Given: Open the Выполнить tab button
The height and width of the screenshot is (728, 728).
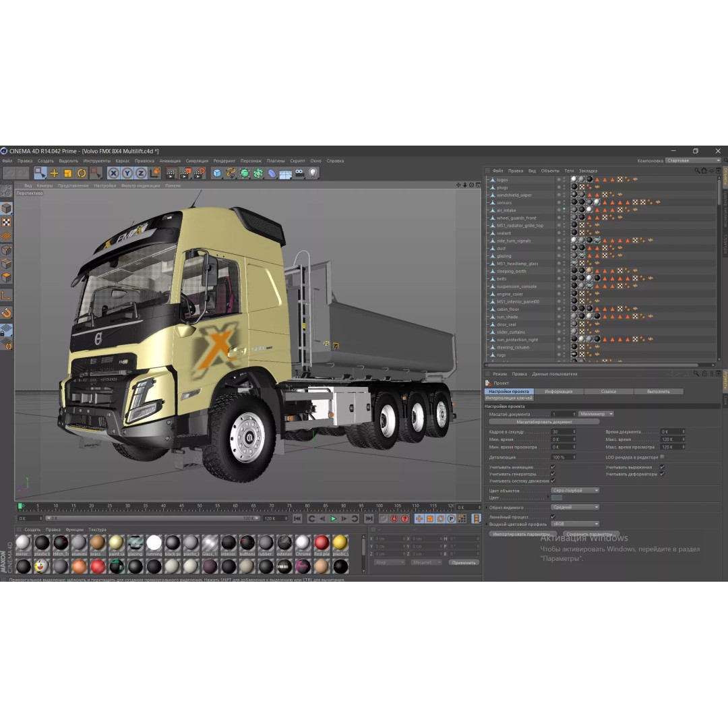Looking at the screenshot, I should 659,392.
